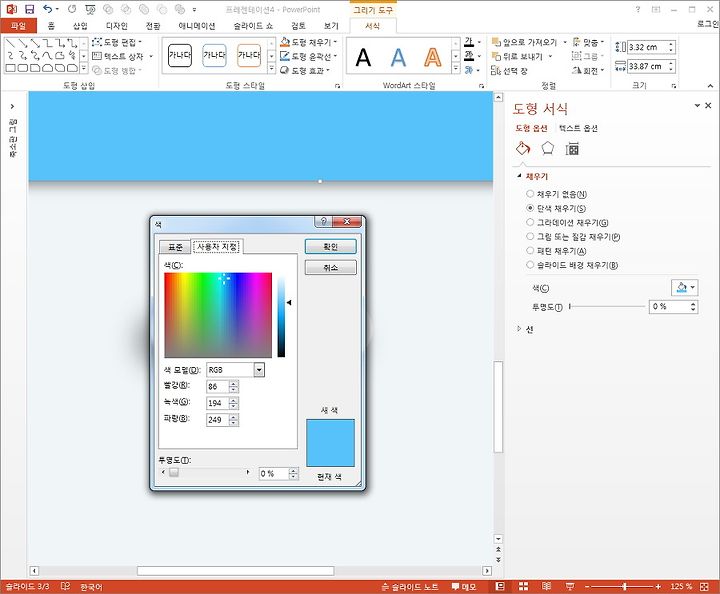Start slide show from status bar icon
The image size is (720, 594).
570,586
